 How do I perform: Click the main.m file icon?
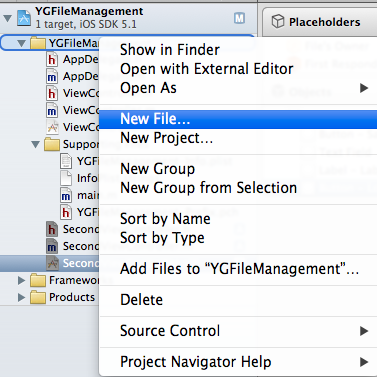66,195
